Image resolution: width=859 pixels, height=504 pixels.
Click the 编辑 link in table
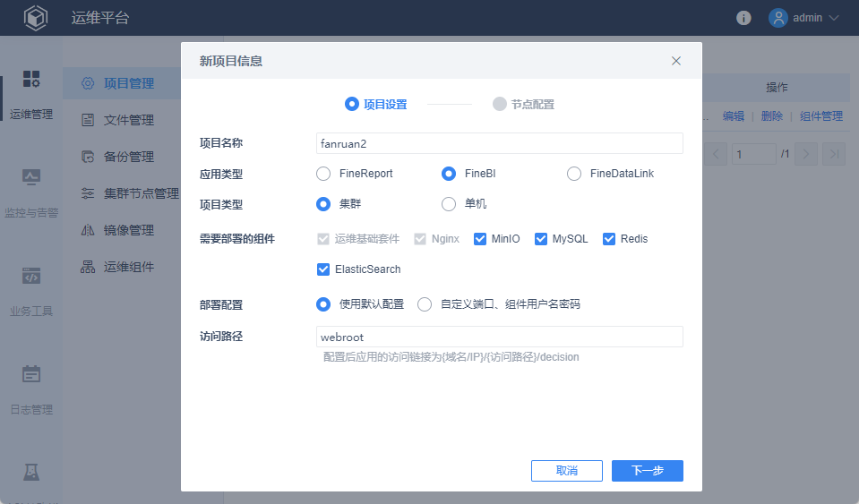[x=733, y=116]
